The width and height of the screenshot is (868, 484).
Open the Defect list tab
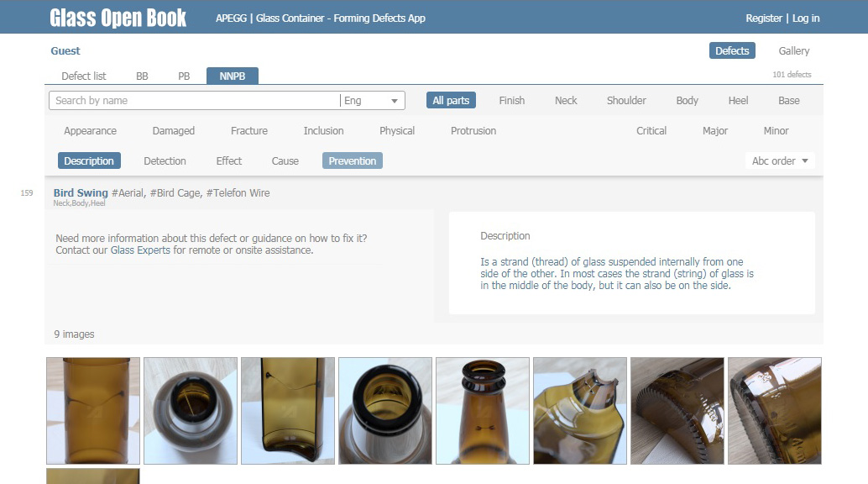83,76
